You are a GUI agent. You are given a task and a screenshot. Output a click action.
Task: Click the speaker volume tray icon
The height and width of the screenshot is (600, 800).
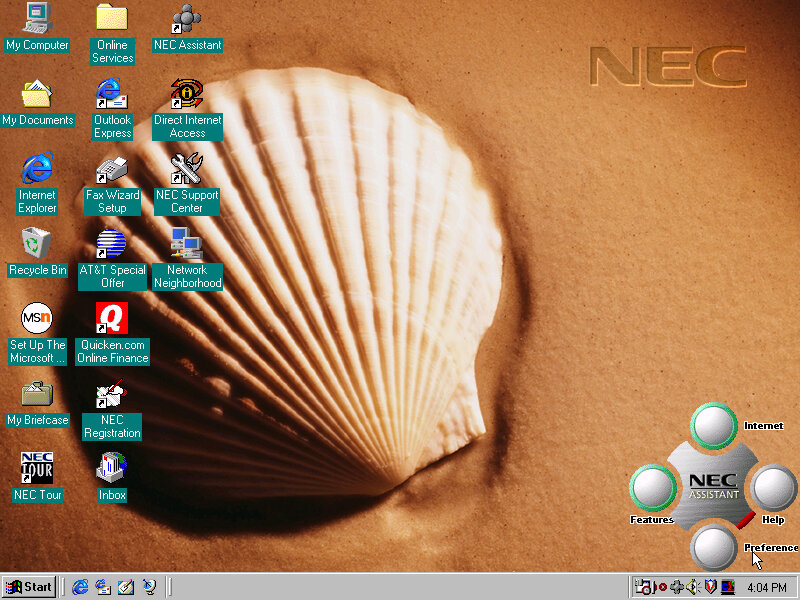[692, 587]
